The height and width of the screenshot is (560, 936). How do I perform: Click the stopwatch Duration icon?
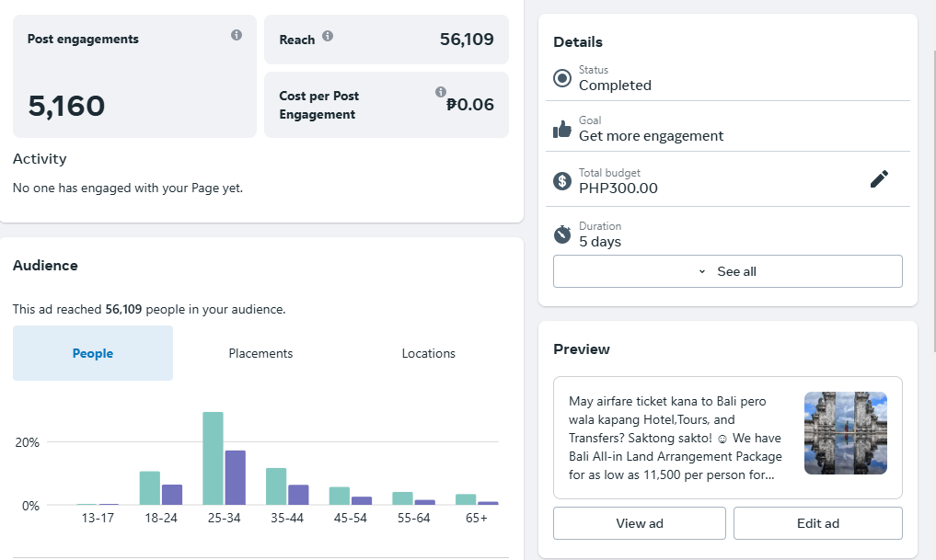pyautogui.click(x=562, y=234)
